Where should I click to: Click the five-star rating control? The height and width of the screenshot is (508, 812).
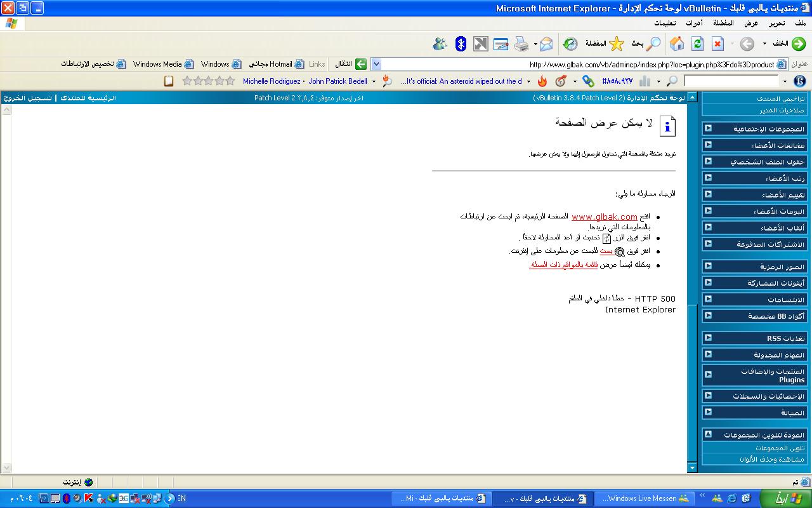pos(208,81)
